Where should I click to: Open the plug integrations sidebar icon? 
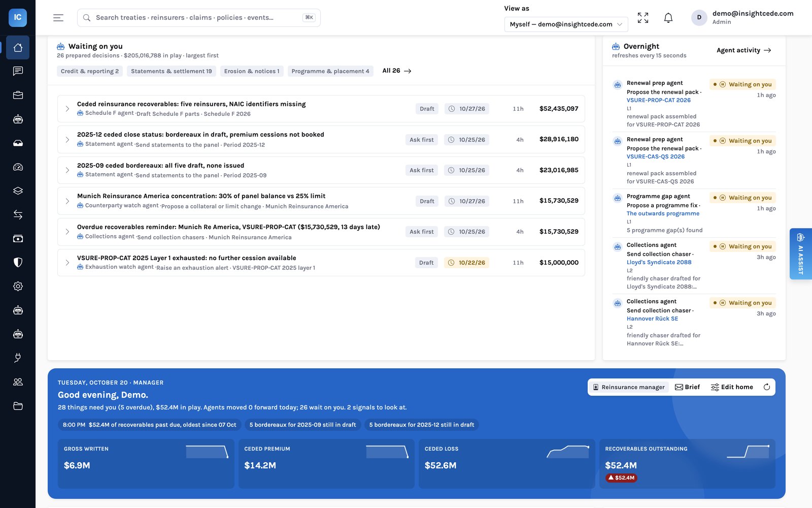coord(18,358)
